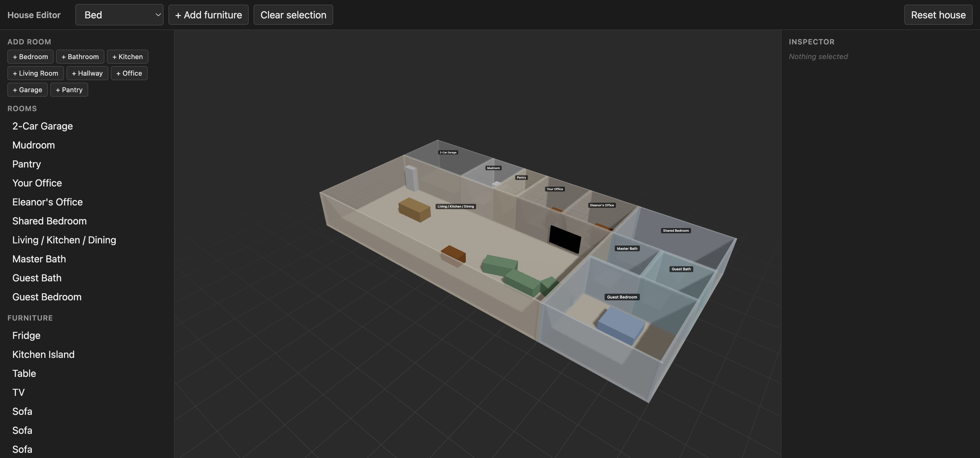The width and height of the screenshot is (980, 458).
Task: Select 2-Car Garage in the rooms list
Action: pyautogui.click(x=42, y=126)
